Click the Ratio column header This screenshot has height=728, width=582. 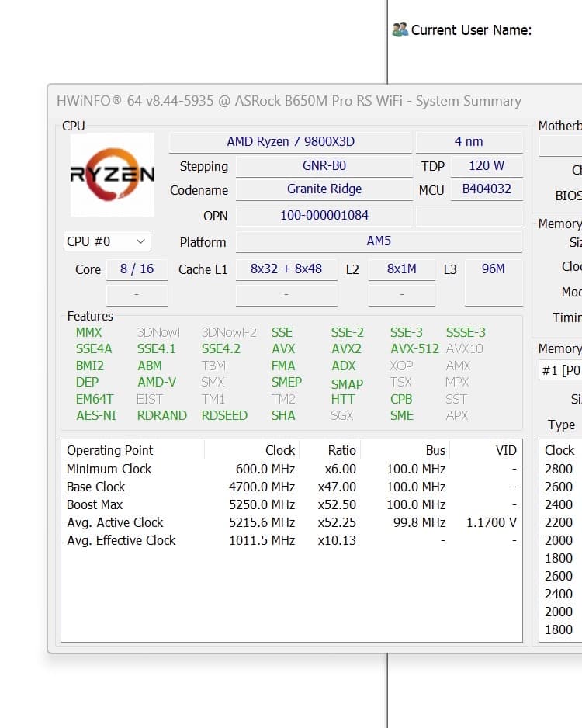330,450
